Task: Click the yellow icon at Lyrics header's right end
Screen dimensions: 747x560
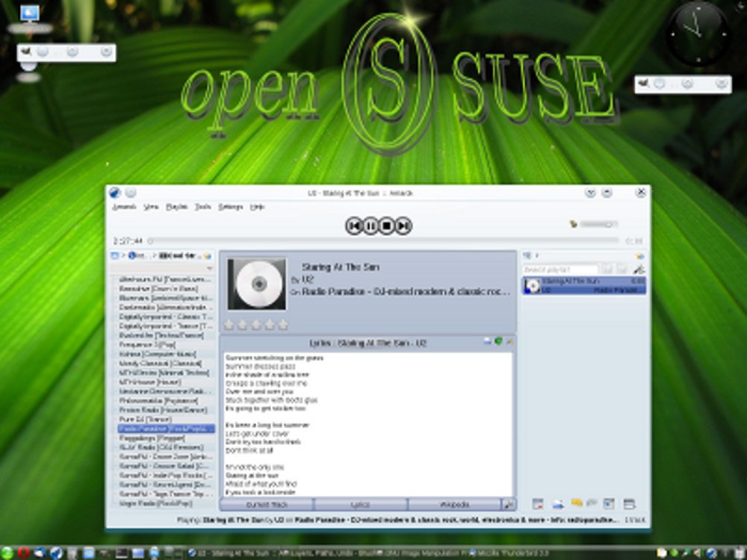Action: 509,341
